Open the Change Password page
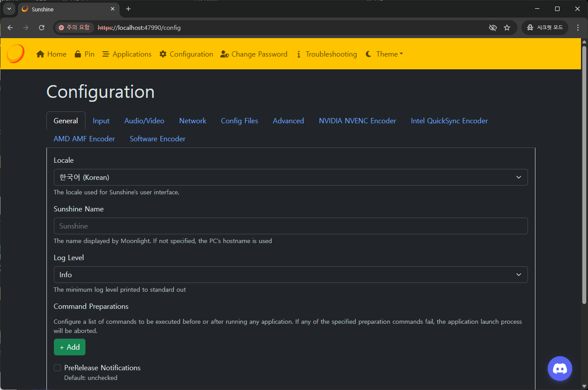 pos(254,54)
